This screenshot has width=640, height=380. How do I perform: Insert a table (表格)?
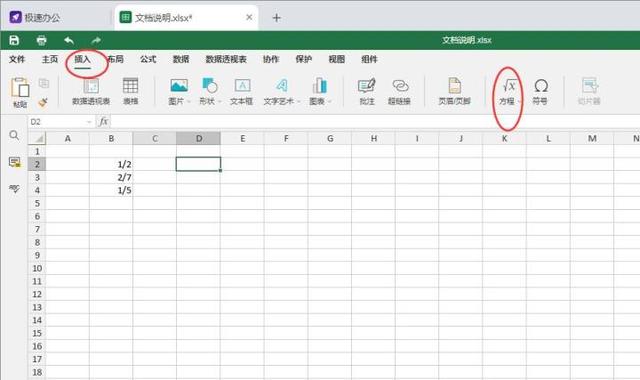131,92
